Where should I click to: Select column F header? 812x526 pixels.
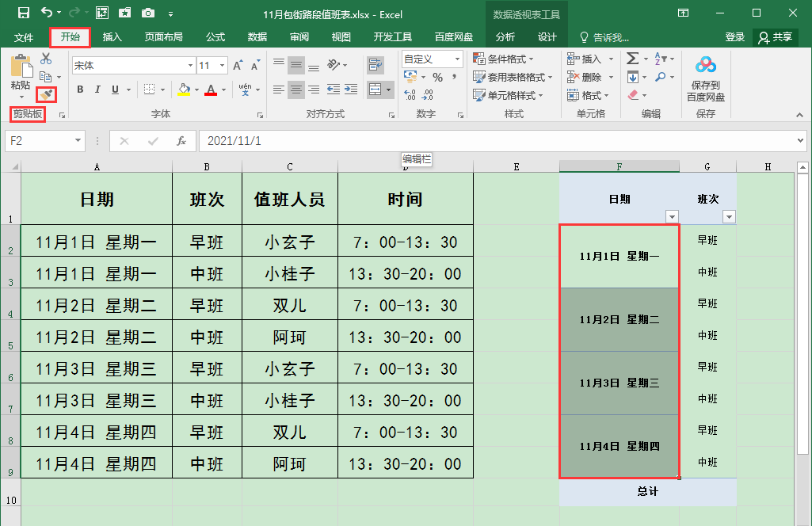click(619, 166)
